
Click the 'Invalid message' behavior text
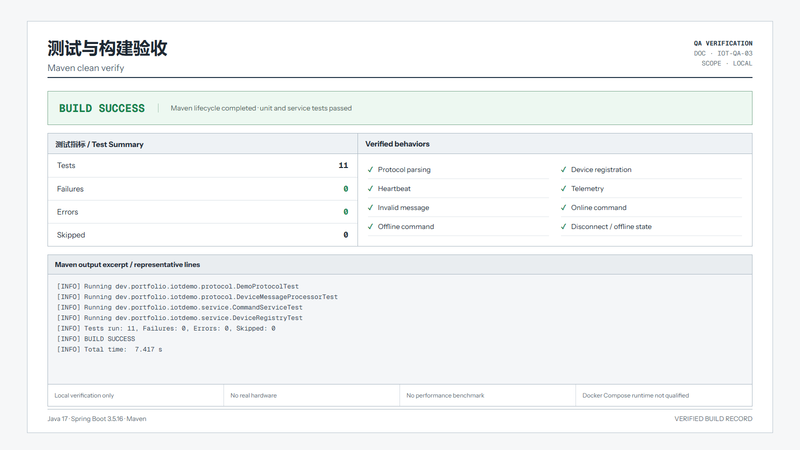point(404,208)
